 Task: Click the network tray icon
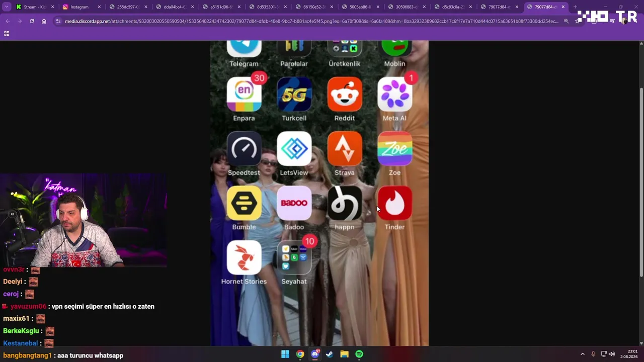(x=604, y=354)
